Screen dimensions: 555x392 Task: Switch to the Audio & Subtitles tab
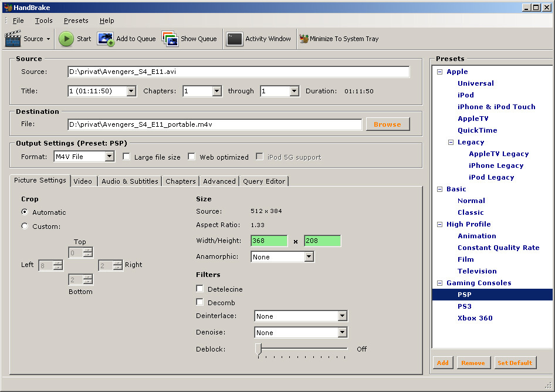pyautogui.click(x=130, y=181)
